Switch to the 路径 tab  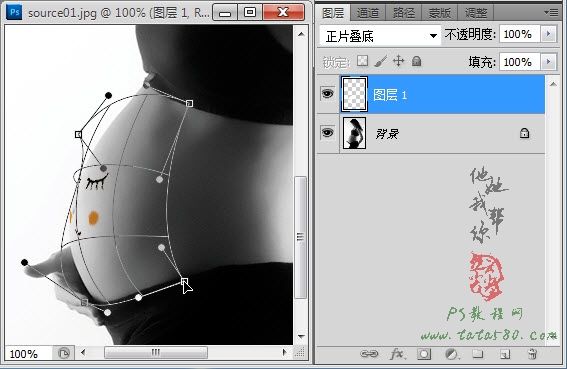tap(404, 13)
